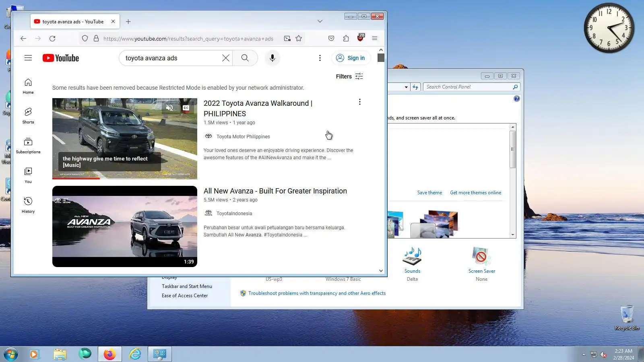The width and height of the screenshot is (644, 362).
Task: Open Firefox tracking protection shield
Action: 85,39
